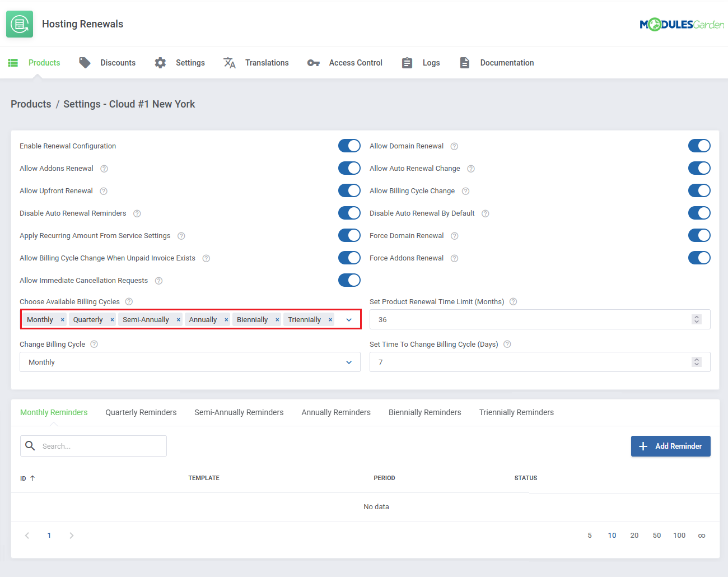728x577 pixels.
Task: Show help for Disable Auto Renewal Reminders
Action: [x=137, y=213]
